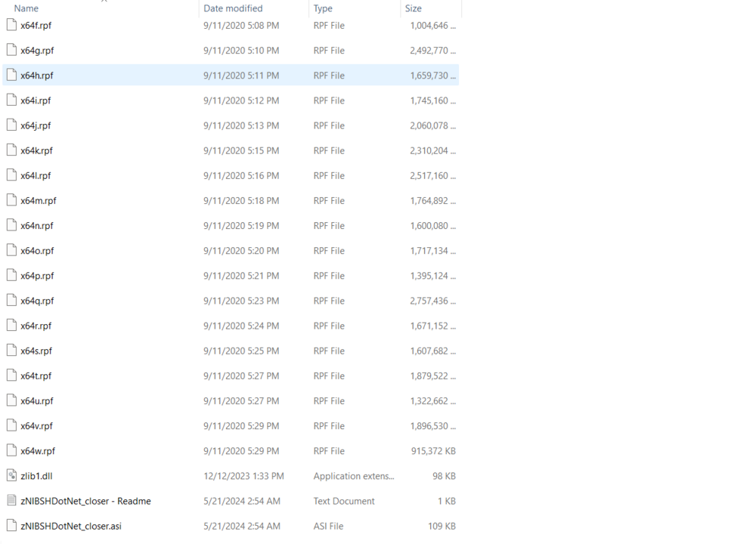The width and height of the screenshot is (756, 544).
Task: Select the x64t.rpf file
Action: pos(36,376)
